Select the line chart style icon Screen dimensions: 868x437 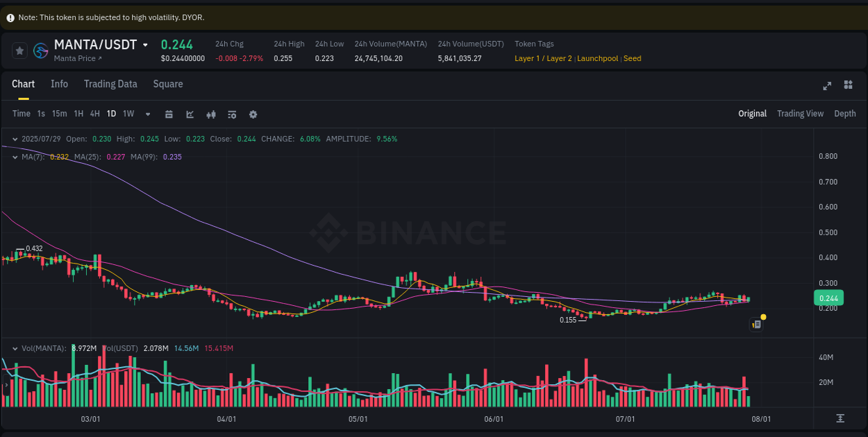coord(190,114)
